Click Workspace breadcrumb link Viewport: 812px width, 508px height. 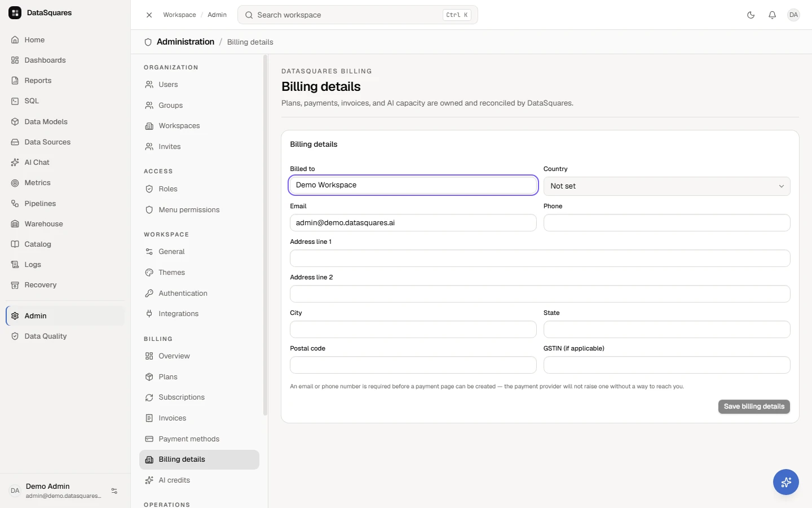pyautogui.click(x=179, y=15)
